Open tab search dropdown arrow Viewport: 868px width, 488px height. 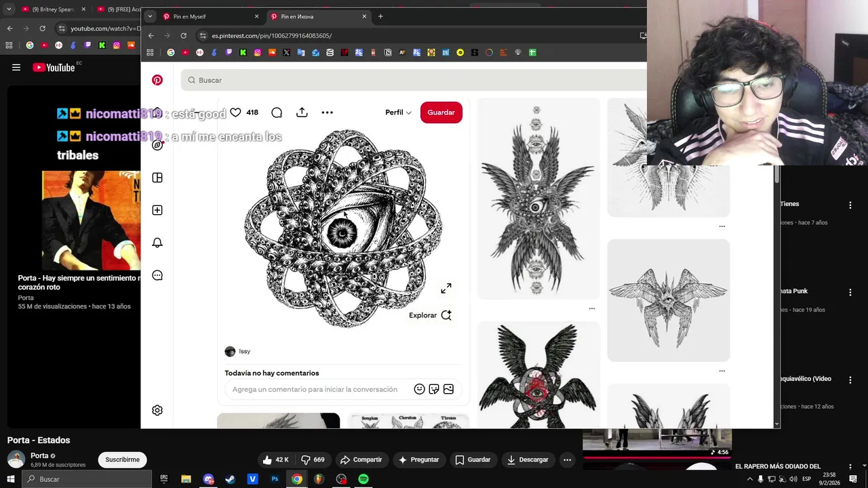coord(150,16)
